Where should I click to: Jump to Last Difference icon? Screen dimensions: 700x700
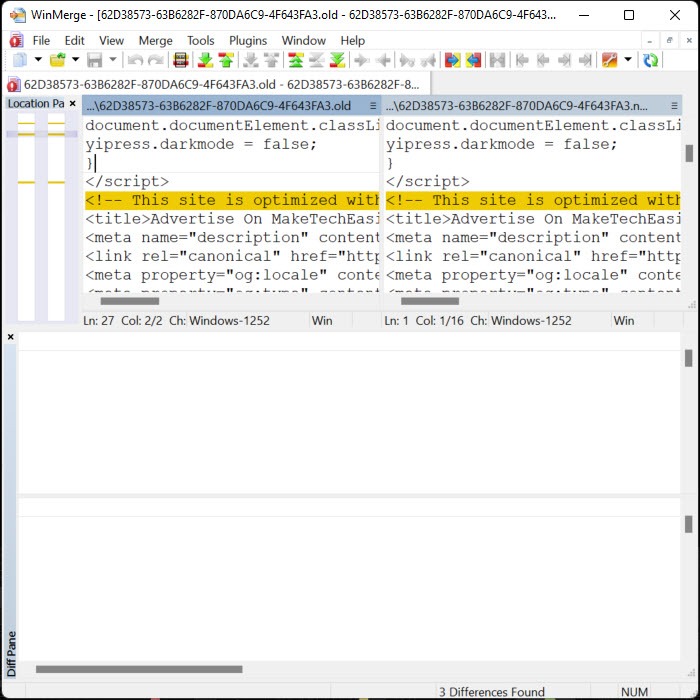[338, 60]
